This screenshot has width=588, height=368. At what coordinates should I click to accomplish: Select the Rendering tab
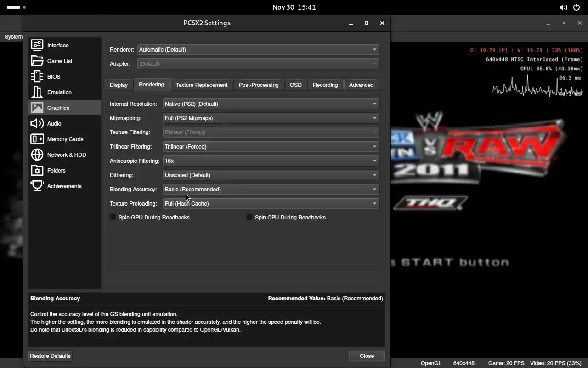coord(152,85)
